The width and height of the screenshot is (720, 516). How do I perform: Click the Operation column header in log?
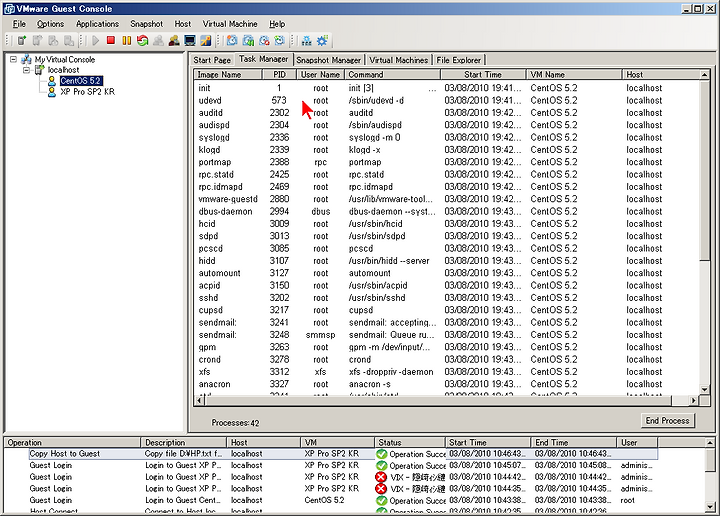(72, 443)
